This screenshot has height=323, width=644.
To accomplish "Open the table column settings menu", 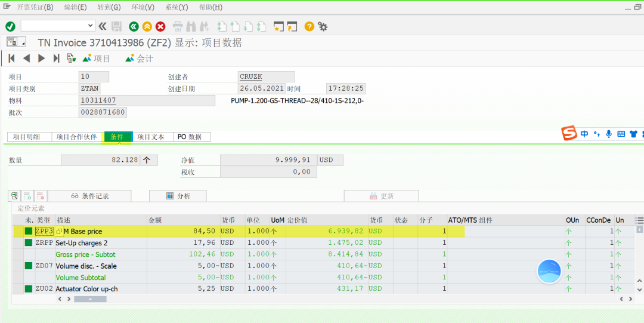I will click(x=639, y=220).
